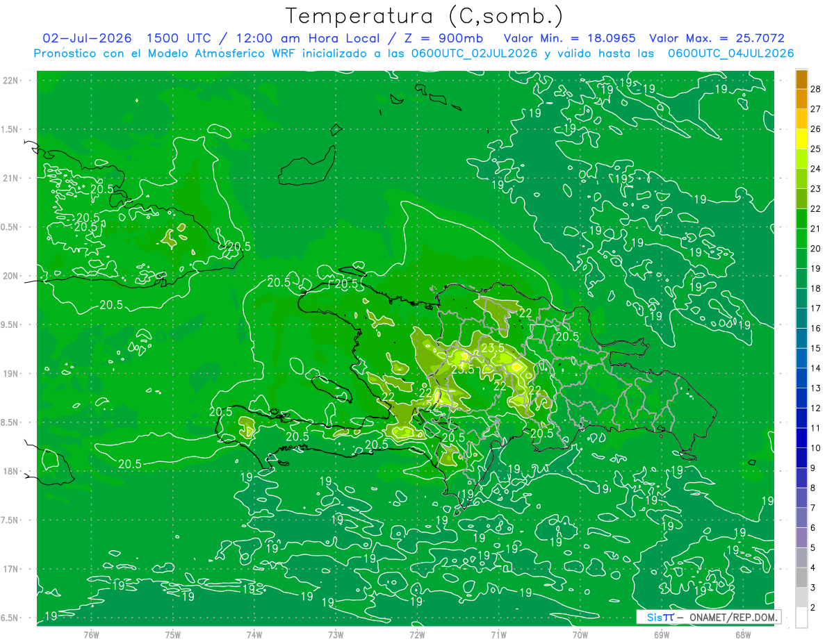
Task: Click the 69W longitude axis label
Action: click(662, 634)
